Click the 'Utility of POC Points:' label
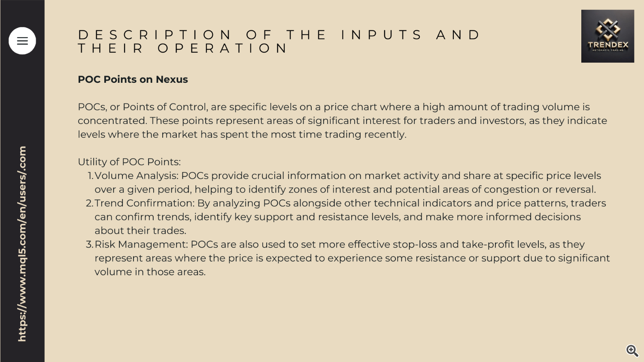This screenshot has width=644, height=362. [129, 162]
